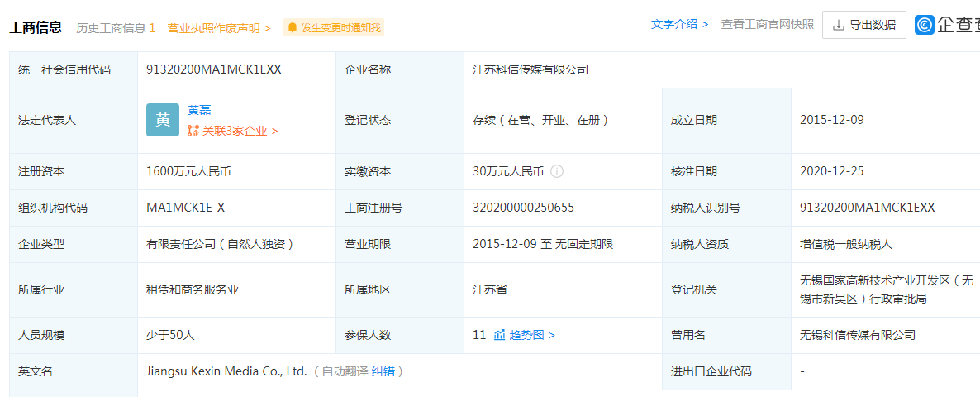Select company name 江苏科信传媒有限公司

[530, 70]
